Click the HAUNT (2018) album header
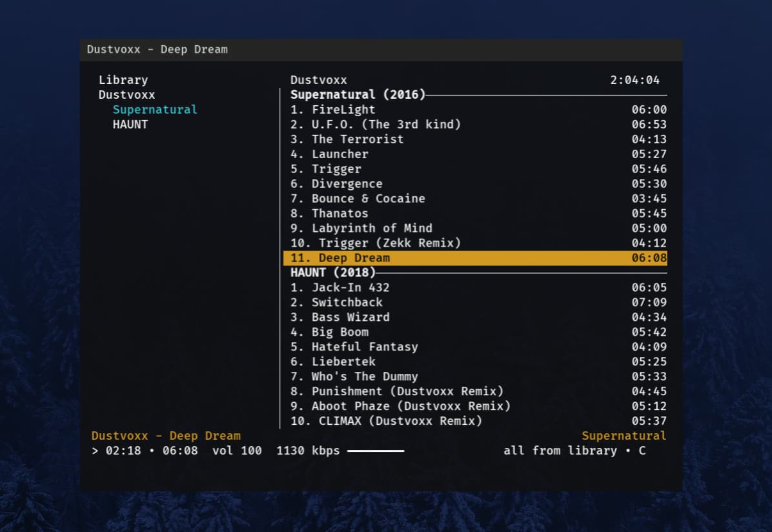Viewport: 772px width, 532px height. coord(332,272)
